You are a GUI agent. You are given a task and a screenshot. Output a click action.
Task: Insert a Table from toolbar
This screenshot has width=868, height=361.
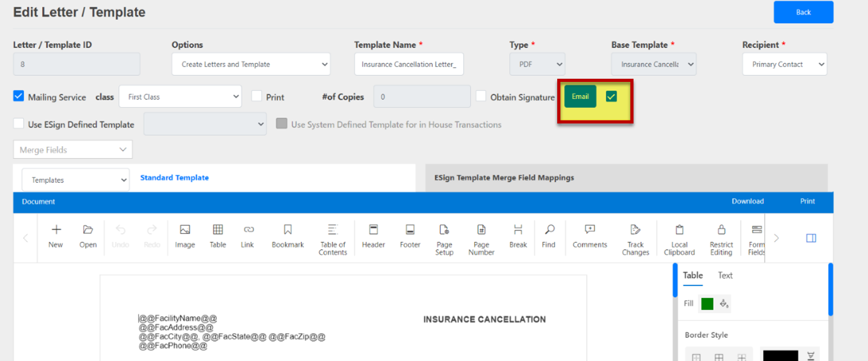[x=217, y=237]
